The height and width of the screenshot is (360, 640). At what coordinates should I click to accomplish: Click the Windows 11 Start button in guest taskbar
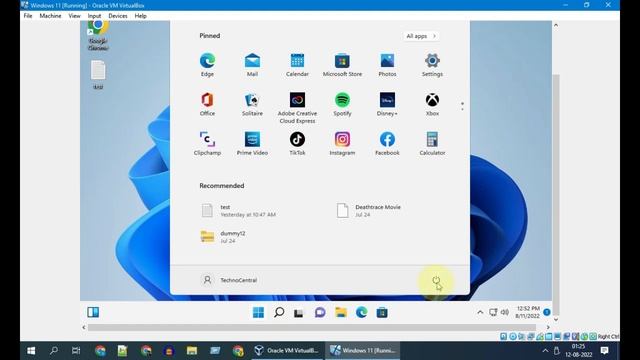258,313
